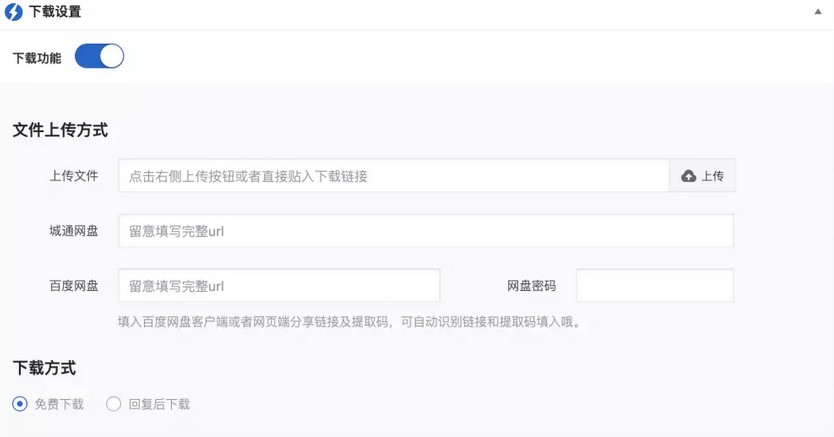Click the 网盘密码 input box
The height and width of the screenshot is (437, 834).
coord(655,285)
